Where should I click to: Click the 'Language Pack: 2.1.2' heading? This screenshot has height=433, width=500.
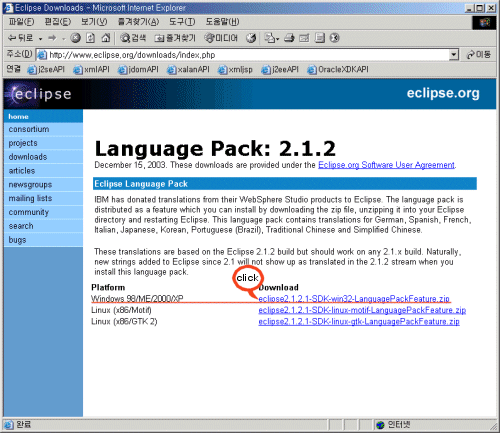215,148
